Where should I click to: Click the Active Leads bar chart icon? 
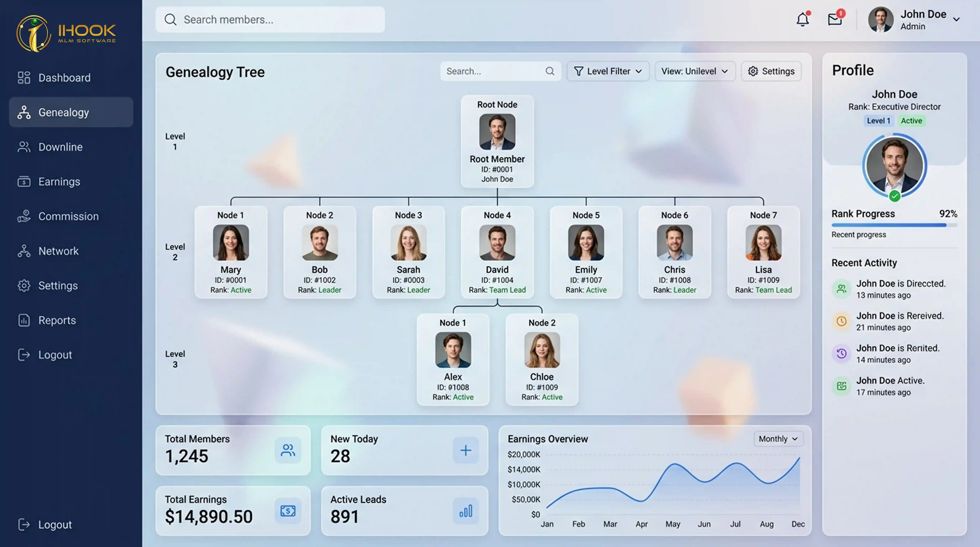coord(466,511)
